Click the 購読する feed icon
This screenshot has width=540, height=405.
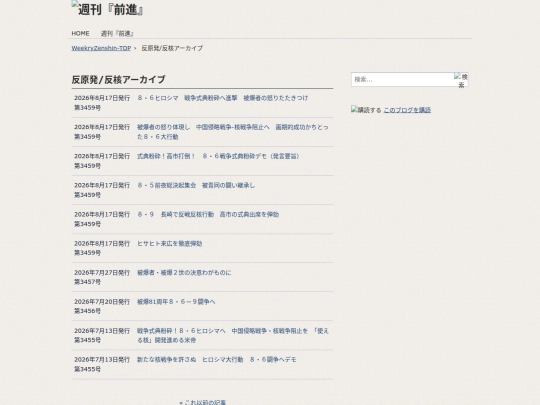(x=366, y=110)
